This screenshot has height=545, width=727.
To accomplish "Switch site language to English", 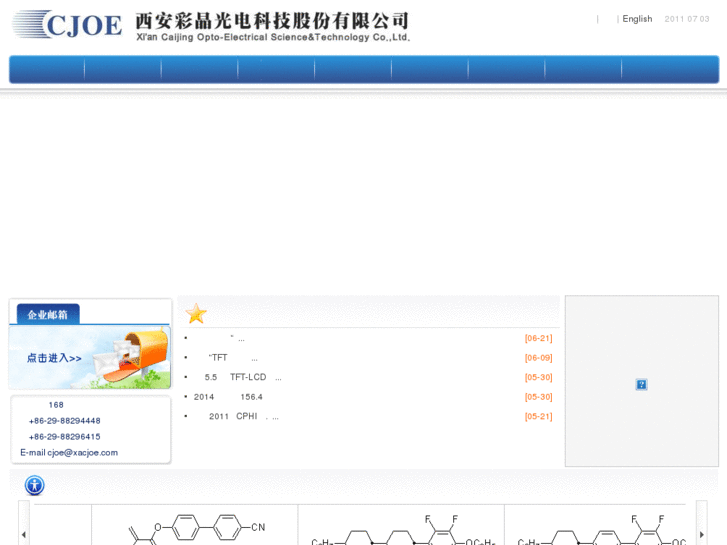I will (637, 19).
